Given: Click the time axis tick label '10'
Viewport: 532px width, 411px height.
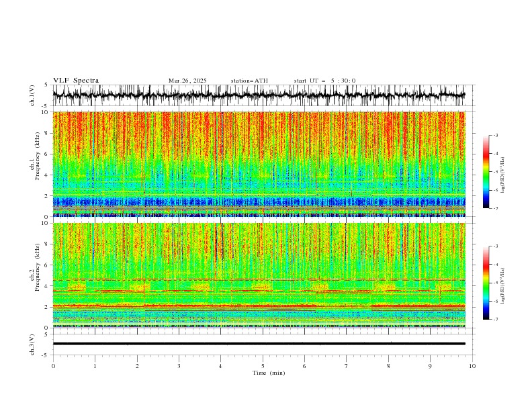Looking at the screenshot, I should coord(472,366).
